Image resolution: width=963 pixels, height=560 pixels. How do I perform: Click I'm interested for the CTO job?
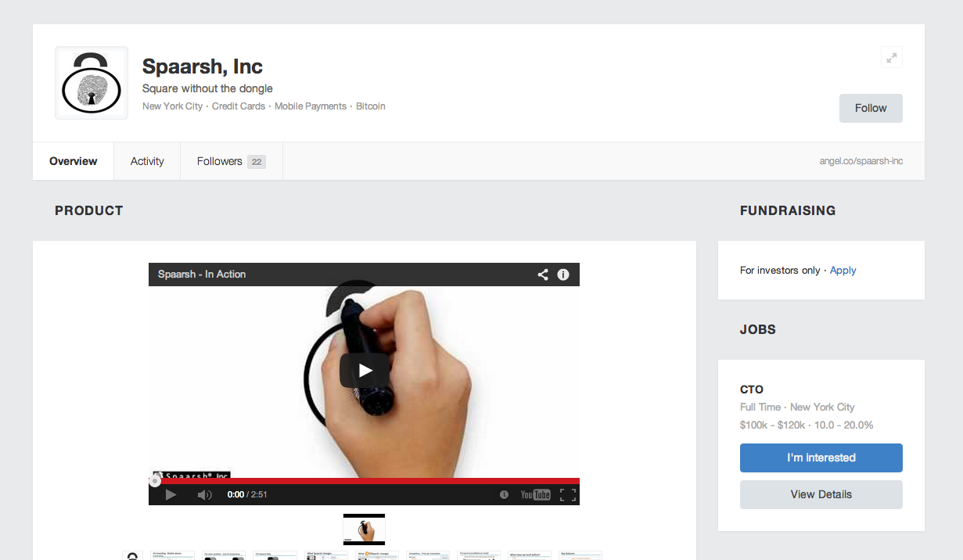(x=821, y=458)
